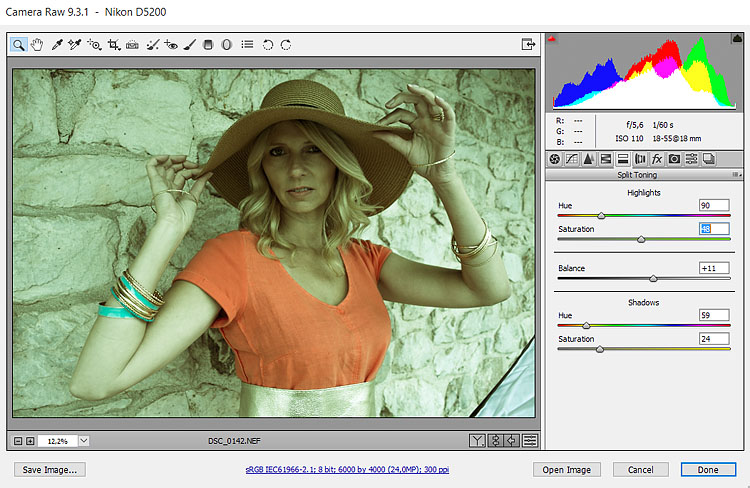
Task: Open the Spot Removal tool
Action: point(152,44)
